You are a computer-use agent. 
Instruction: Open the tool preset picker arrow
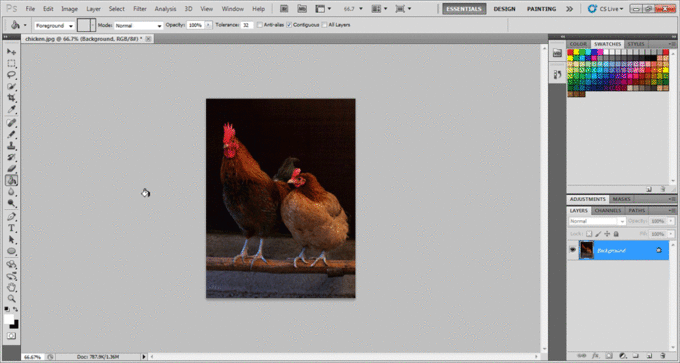(25, 26)
